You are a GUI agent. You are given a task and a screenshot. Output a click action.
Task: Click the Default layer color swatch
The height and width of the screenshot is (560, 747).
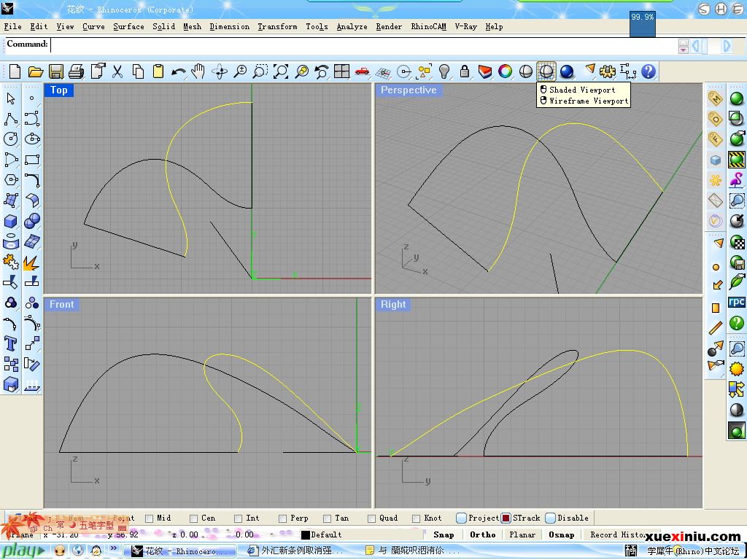(306, 535)
